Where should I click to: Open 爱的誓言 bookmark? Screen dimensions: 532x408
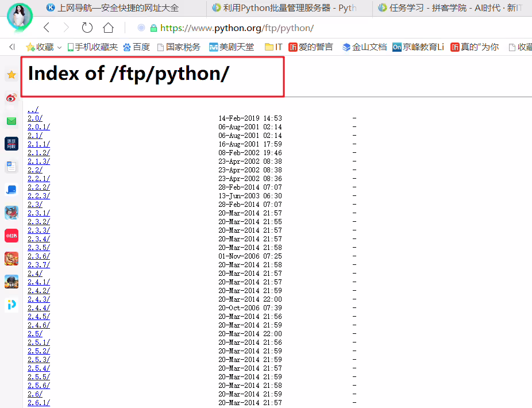tap(311, 47)
